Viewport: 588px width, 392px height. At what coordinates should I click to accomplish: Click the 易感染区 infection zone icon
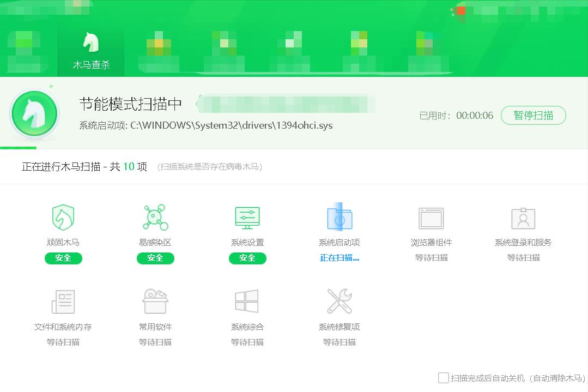point(155,216)
